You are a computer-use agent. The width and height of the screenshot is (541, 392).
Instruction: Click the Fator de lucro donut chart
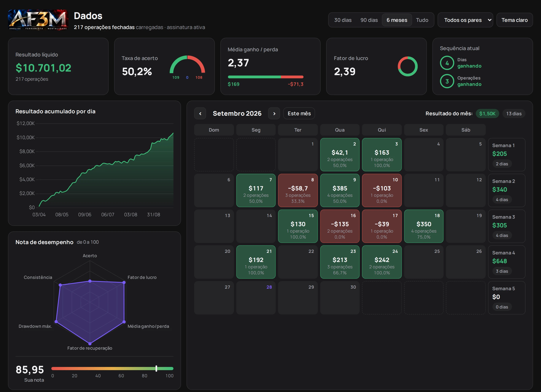click(407, 66)
